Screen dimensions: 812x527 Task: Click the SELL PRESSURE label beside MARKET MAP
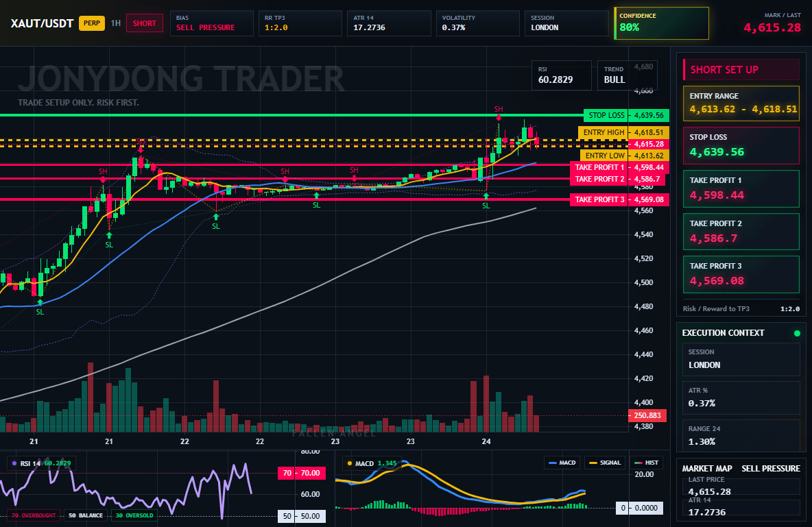click(771, 469)
